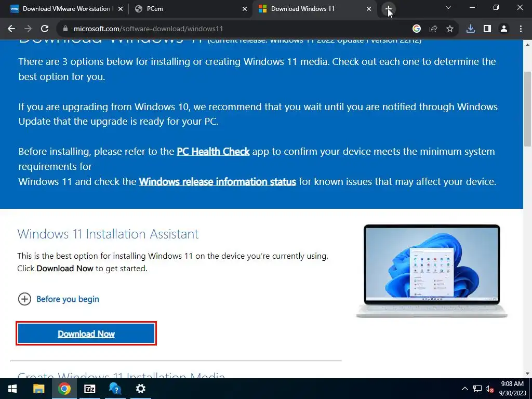
Task: Show hidden system tray icons
Action: 465,389
